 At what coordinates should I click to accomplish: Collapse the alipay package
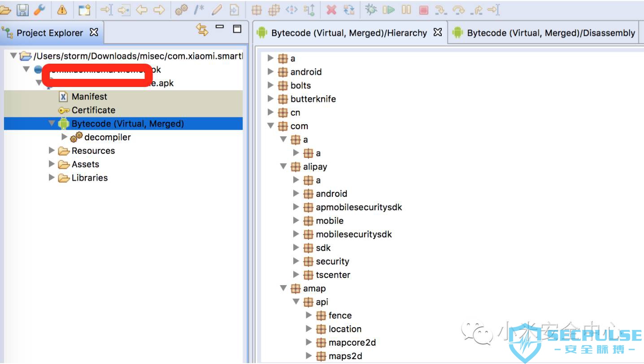pyautogui.click(x=283, y=166)
